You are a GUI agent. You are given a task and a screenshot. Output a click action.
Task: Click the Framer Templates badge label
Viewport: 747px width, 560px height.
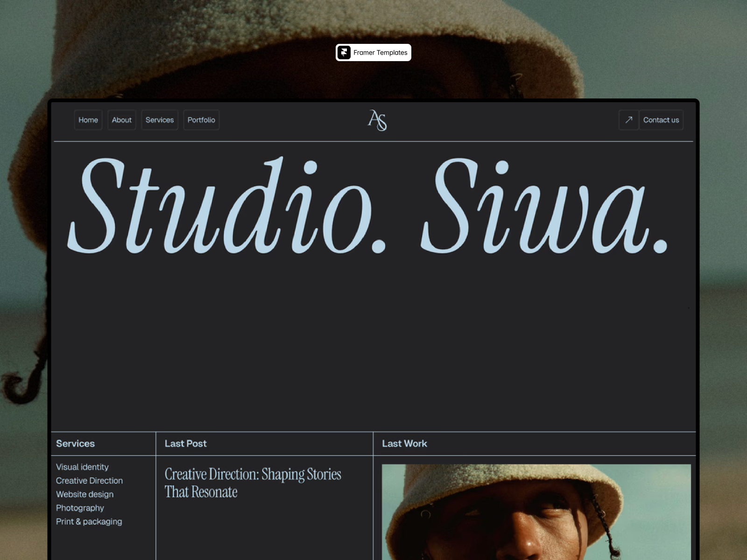380,53
